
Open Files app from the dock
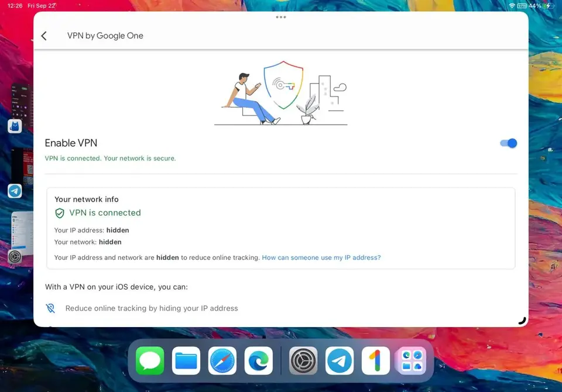click(186, 360)
